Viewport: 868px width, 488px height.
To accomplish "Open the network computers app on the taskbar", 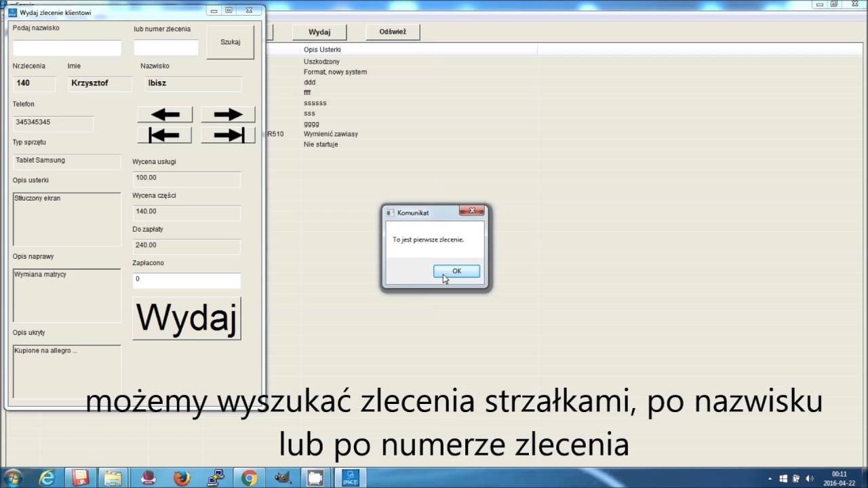I will click(216, 478).
